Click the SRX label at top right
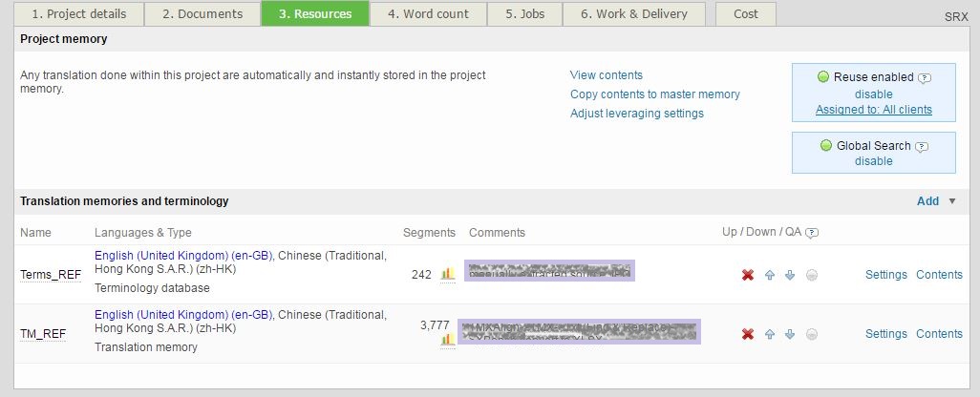This screenshot has width=980, height=397. click(x=956, y=17)
